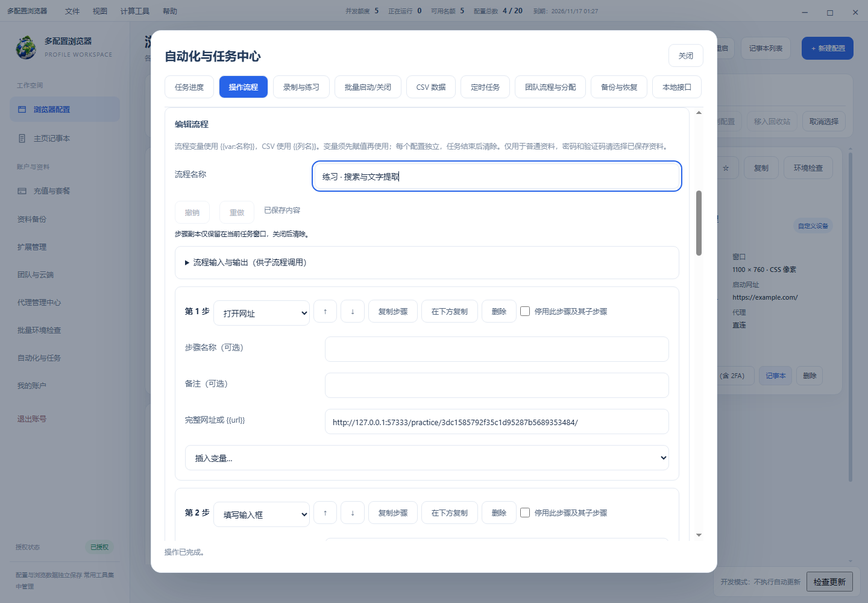Click the 主页记事本 sidebar icon
Image resolution: width=868 pixels, height=603 pixels.
click(x=22, y=139)
